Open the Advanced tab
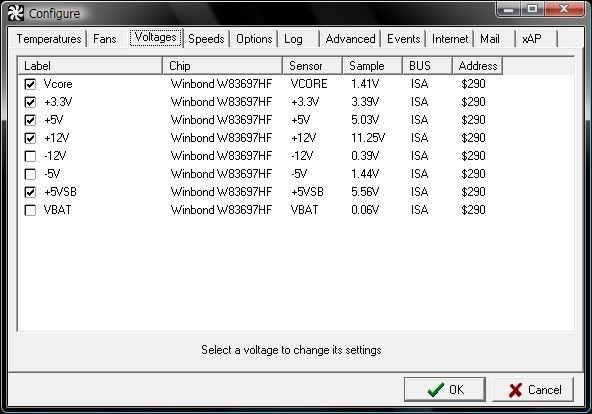Viewport: 592px width, 414px height. point(350,39)
